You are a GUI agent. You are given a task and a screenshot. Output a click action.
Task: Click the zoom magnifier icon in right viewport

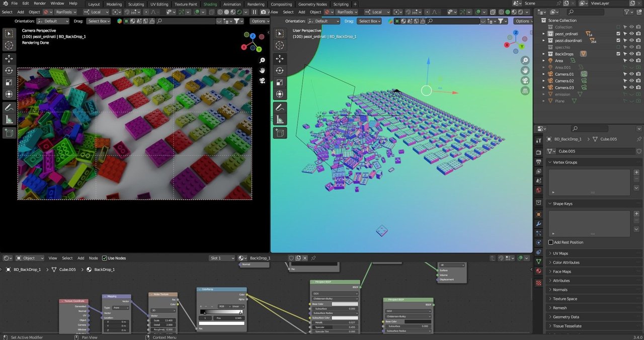[x=525, y=60]
